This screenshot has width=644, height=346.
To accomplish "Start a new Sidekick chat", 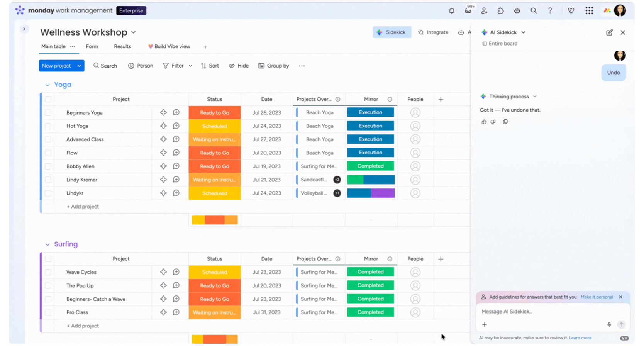I will (609, 32).
